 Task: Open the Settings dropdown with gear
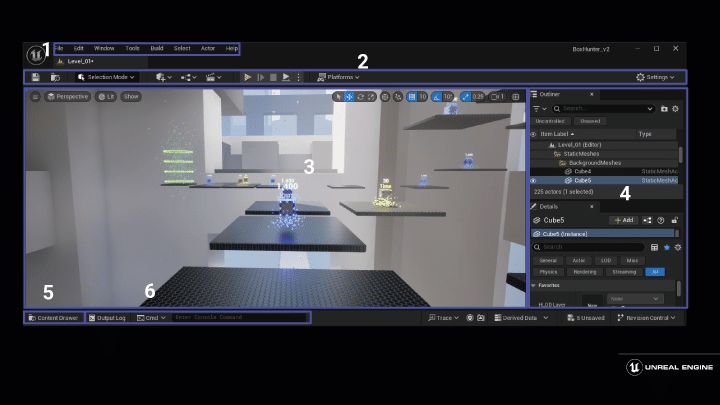point(655,77)
